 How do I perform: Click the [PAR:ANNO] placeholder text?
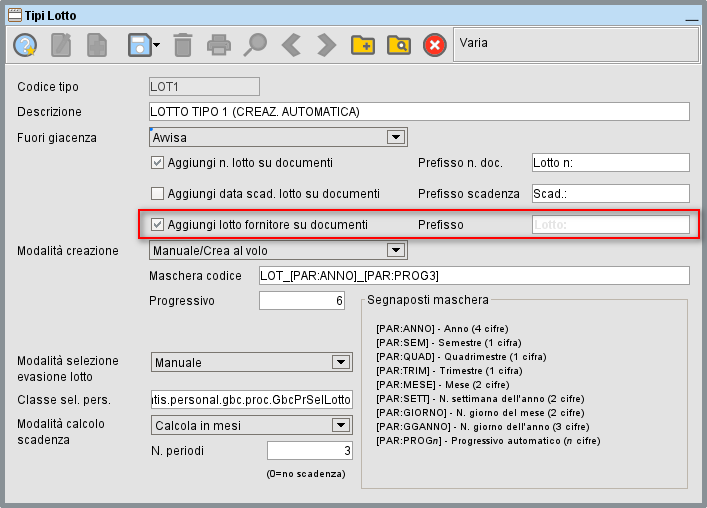[x=442, y=329]
